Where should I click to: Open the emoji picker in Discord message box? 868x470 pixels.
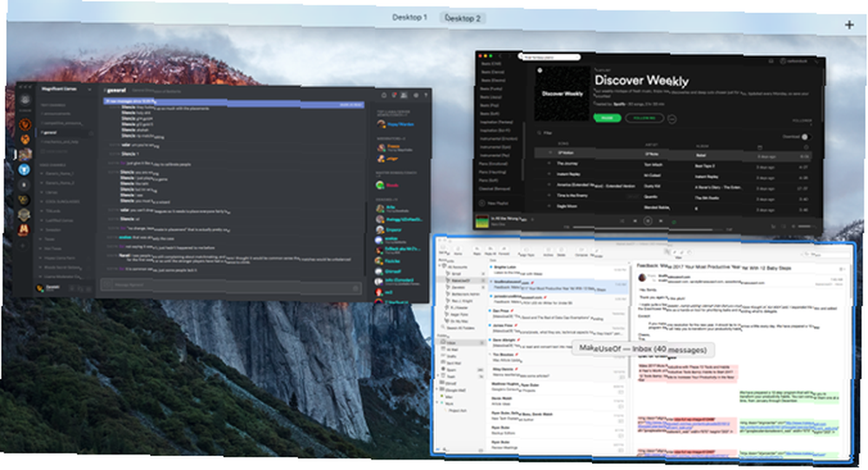click(x=355, y=288)
